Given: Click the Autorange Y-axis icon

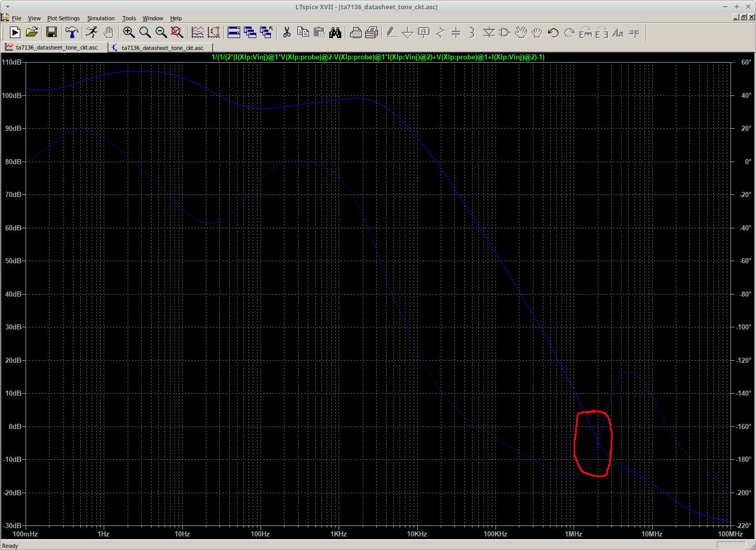Looking at the screenshot, I should coord(214,33).
